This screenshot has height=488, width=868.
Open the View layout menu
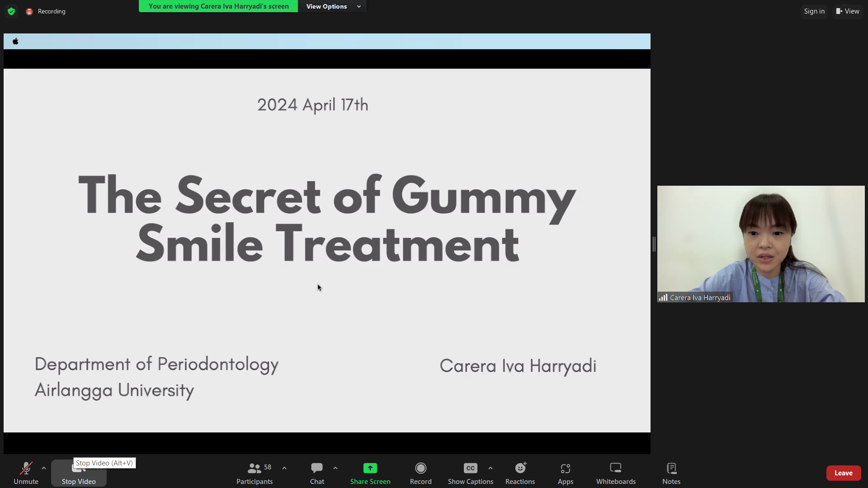[848, 11]
